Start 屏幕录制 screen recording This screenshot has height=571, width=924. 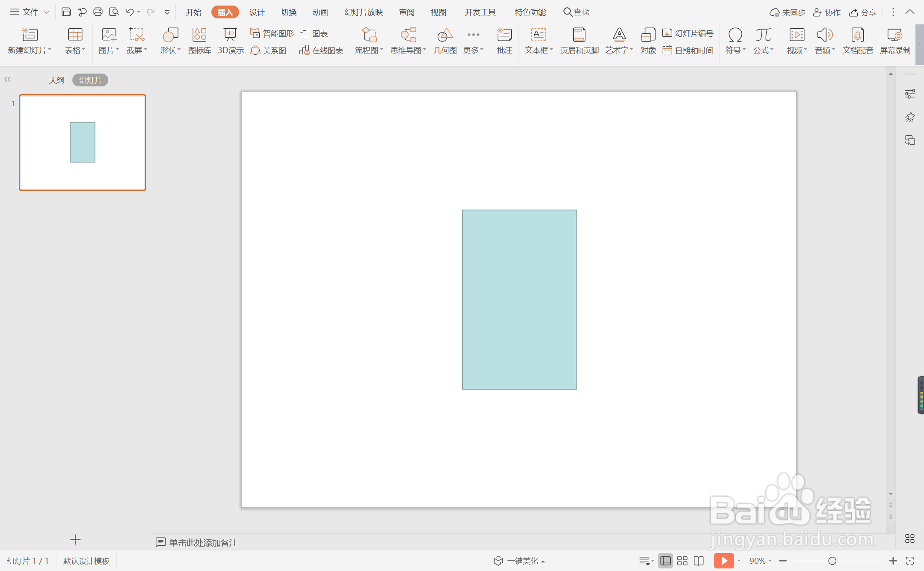point(895,41)
